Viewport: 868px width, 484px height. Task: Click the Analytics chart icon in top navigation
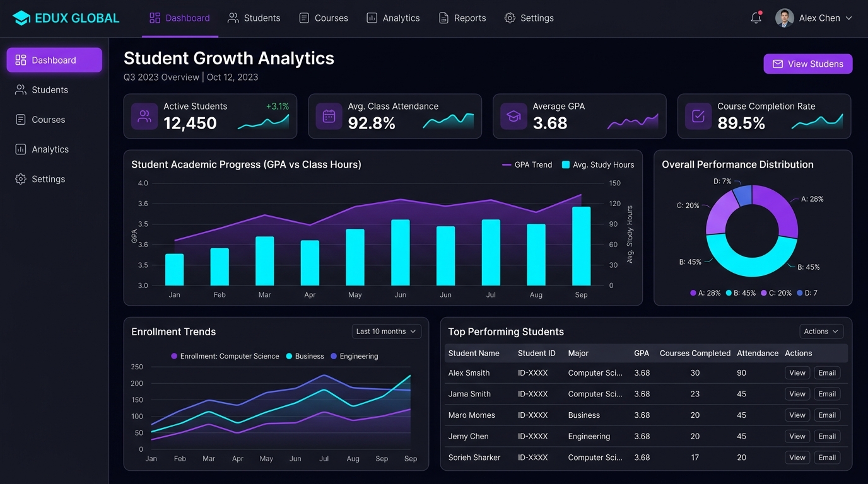click(x=372, y=18)
